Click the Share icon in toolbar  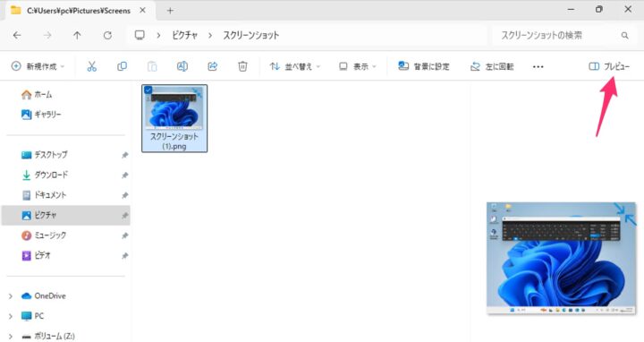click(212, 66)
